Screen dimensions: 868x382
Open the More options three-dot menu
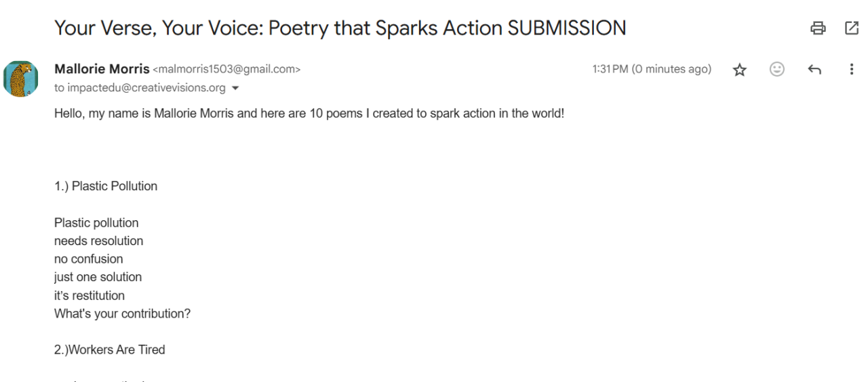[x=852, y=69]
